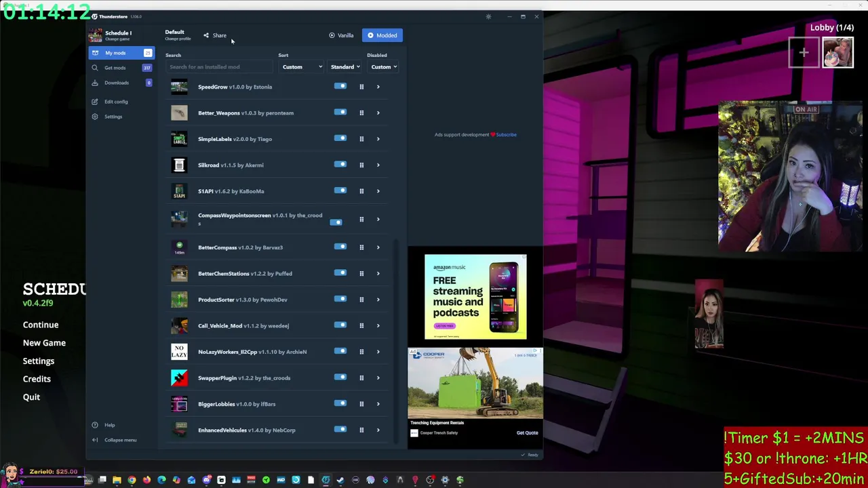This screenshot has width=868, height=488.
Task: Open Credits in Schedule I menu
Action: pyautogui.click(x=37, y=379)
